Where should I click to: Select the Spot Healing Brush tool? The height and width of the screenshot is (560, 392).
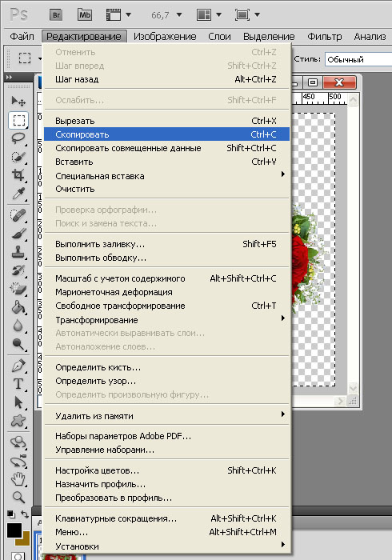tap(18, 215)
